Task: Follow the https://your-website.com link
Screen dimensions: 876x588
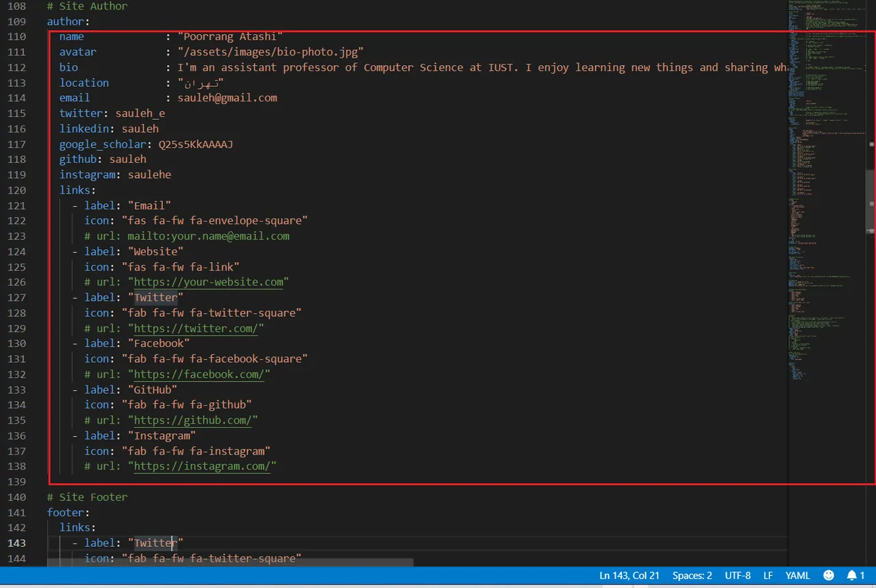Action: [x=208, y=282]
